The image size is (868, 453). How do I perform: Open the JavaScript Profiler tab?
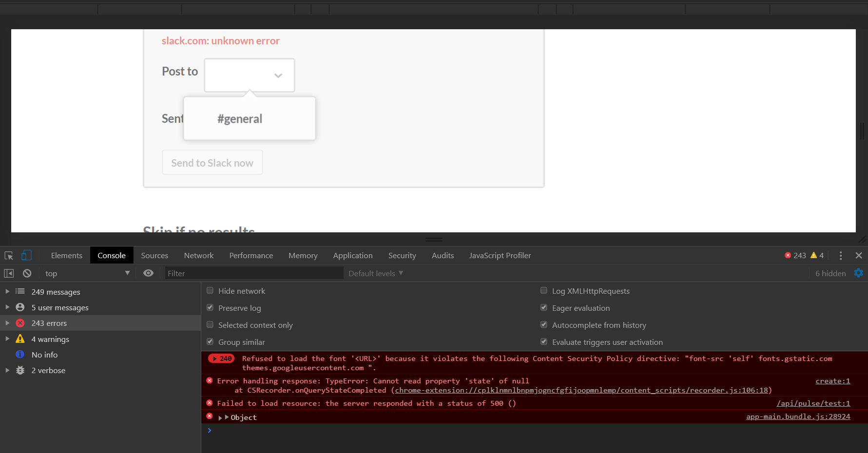coord(500,255)
